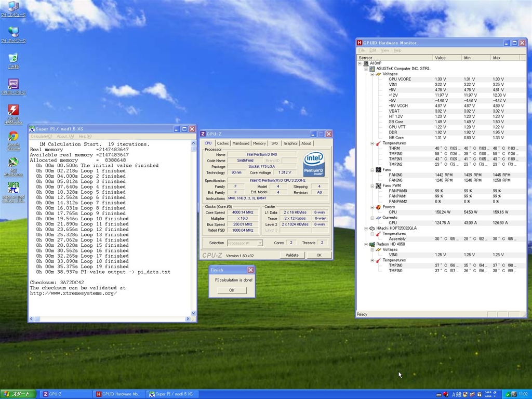The height and width of the screenshot is (399, 532).
Task: Collapse the A10XP root node
Action: pos(360,63)
